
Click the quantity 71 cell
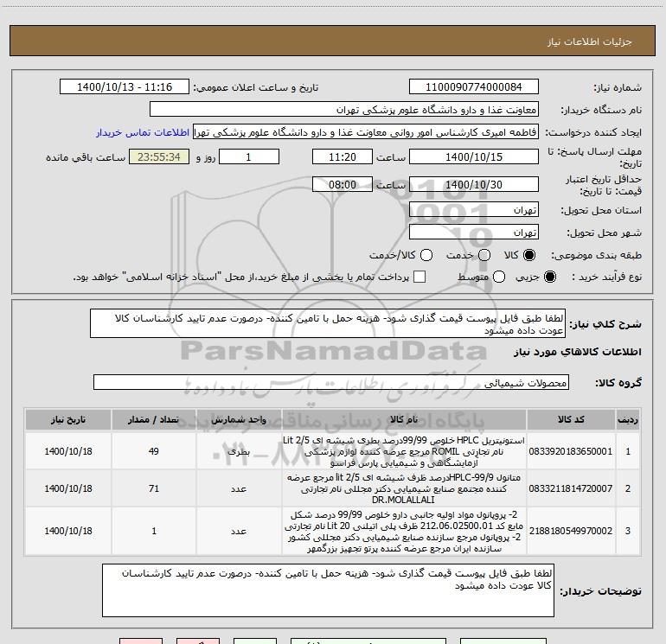tap(154, 488)
